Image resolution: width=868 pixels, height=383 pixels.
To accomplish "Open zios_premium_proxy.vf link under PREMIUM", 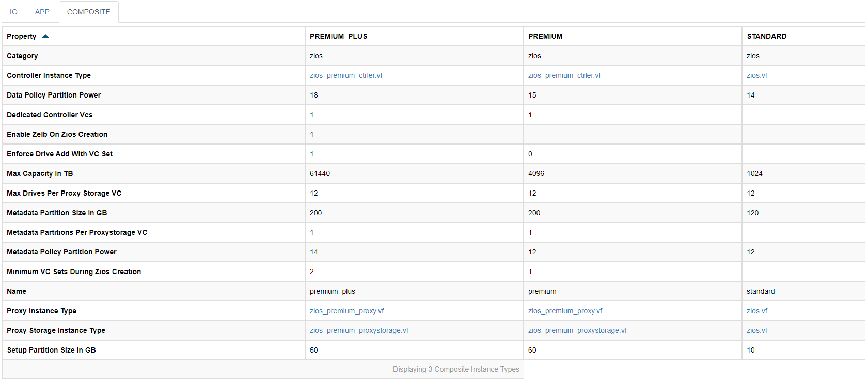I will 565,311.
